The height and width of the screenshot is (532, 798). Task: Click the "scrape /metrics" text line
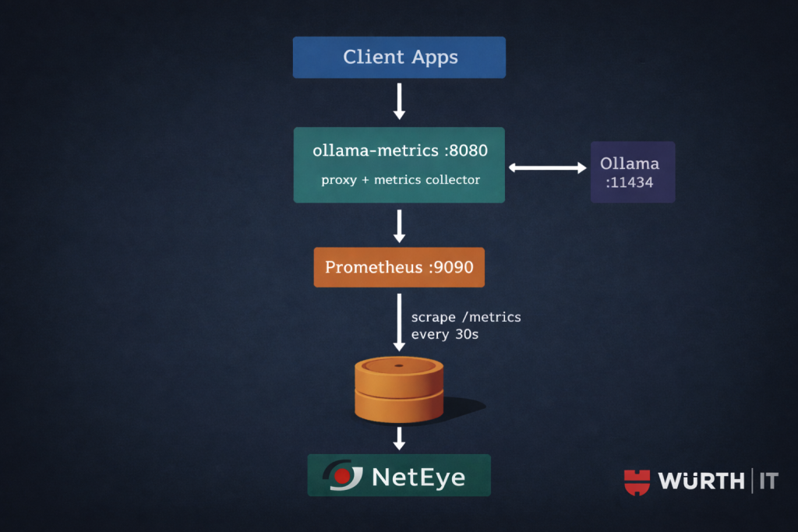click(466, 317)
